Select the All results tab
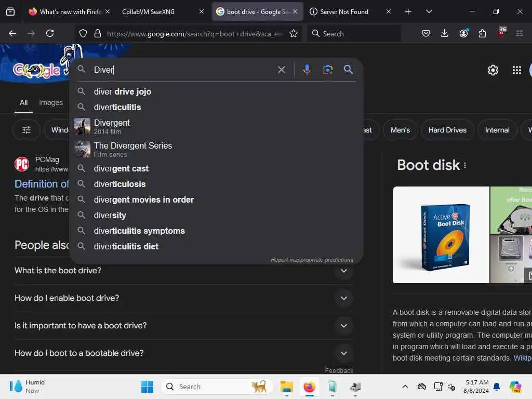532x399 pixels. pyautogui.click(x=23, y=103)
